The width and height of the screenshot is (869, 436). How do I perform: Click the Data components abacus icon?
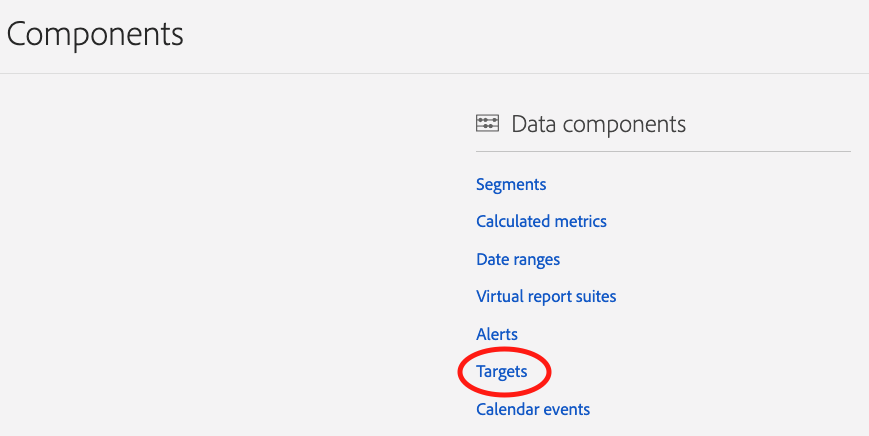(x=487, y=124)
